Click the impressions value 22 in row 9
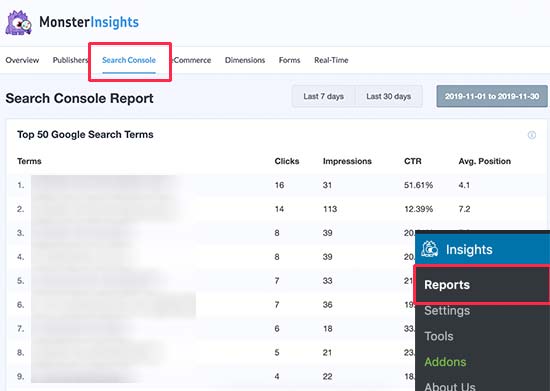The width and height of the screenshot is (550, 391). point(328,376)
